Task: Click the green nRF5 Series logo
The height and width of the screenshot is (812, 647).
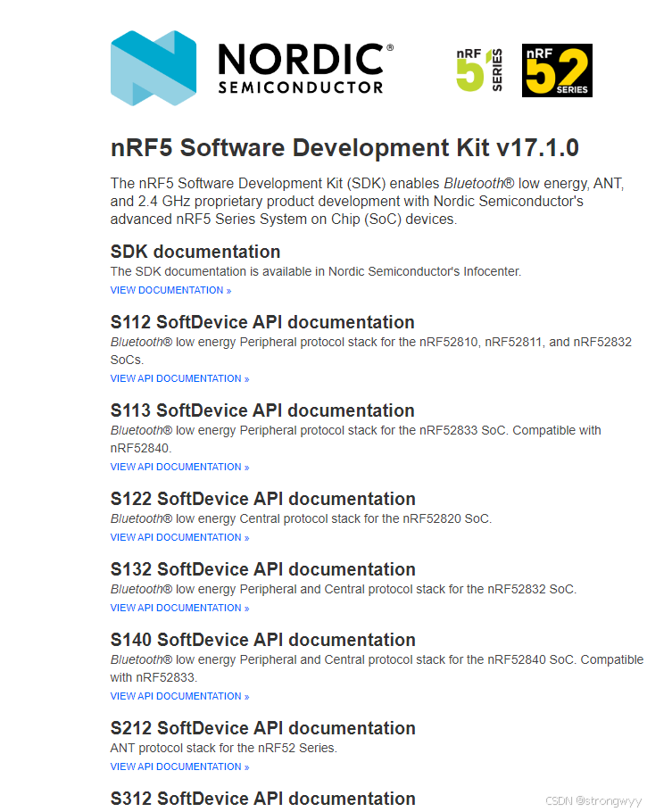Action: pyautogui.click(x=479, y=70)
